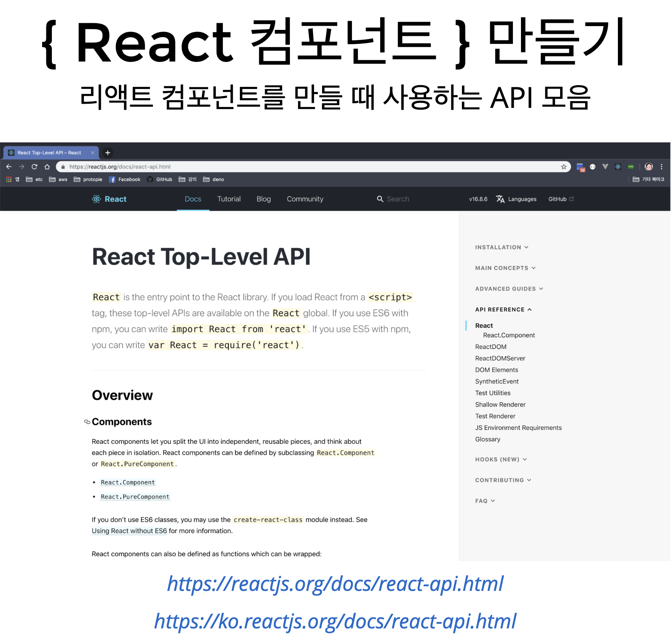Open the deno bookmark folder
The image size is (671, 644).
point(214,180)
